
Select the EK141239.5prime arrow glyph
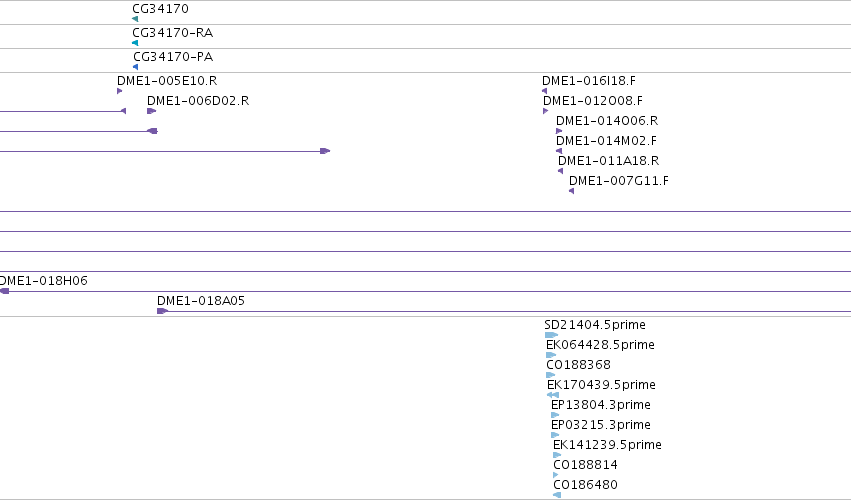click(557, 455)
